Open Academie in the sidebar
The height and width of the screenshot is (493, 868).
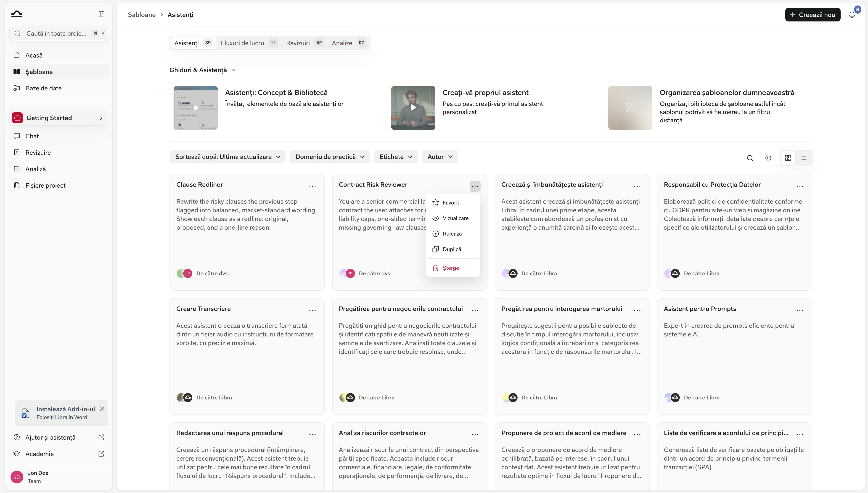click(59, 454)
